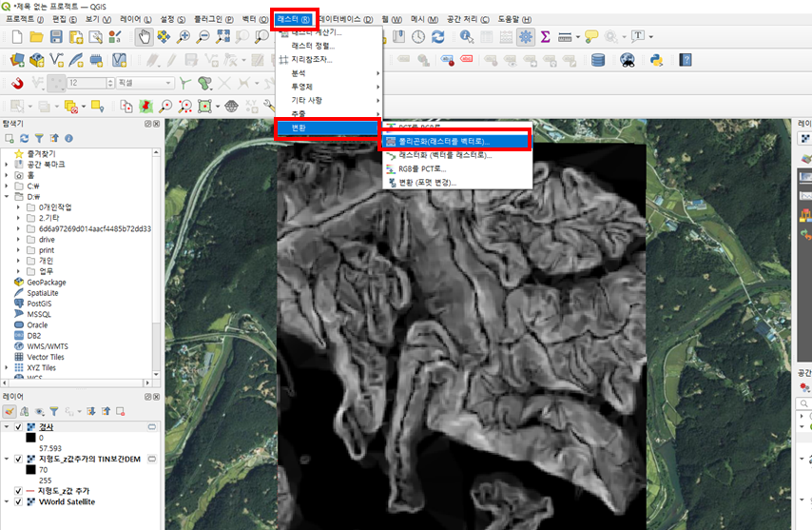Uncheck the TIN보간DEM layer checkbox
812x530 pixels.
click(19, 459)
